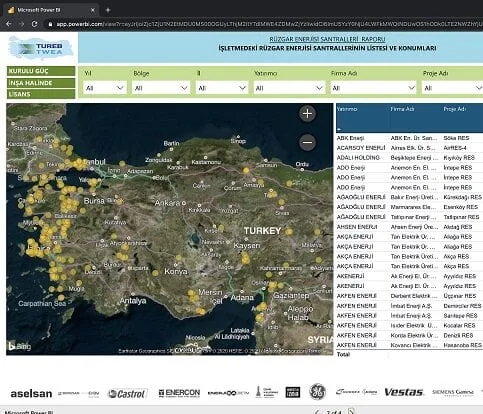Click the Aladağ RES project cell
This screenshot has width=483, height=414.
(x=458, y=227)
